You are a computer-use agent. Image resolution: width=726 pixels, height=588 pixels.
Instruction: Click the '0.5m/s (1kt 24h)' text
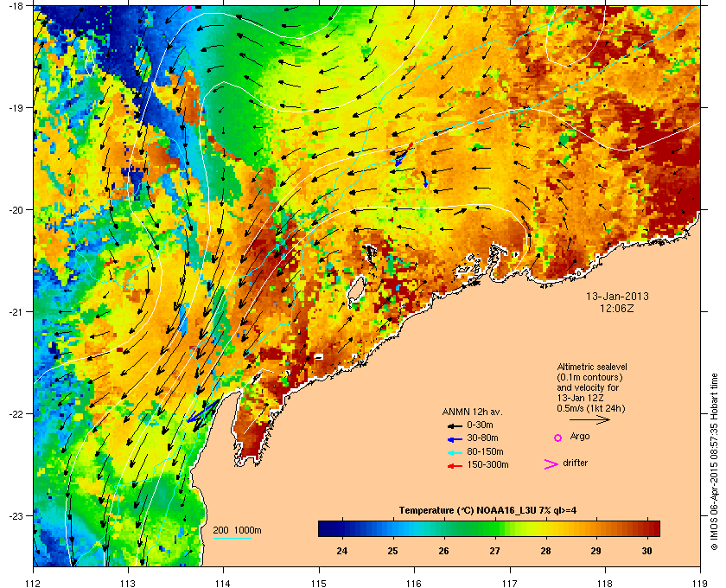(591, 409)
